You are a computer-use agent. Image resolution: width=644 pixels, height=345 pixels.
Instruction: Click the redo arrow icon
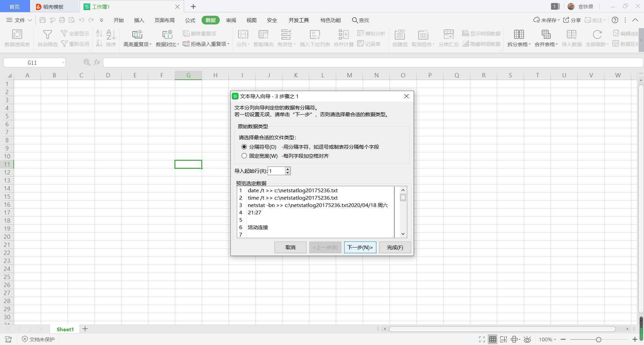[91, 20]
